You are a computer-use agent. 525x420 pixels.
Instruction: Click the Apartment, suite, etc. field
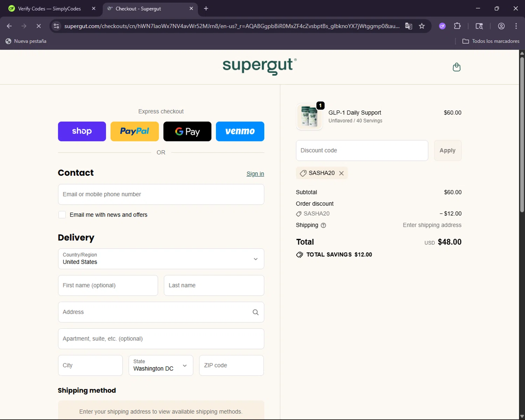(x=161, y=339)
